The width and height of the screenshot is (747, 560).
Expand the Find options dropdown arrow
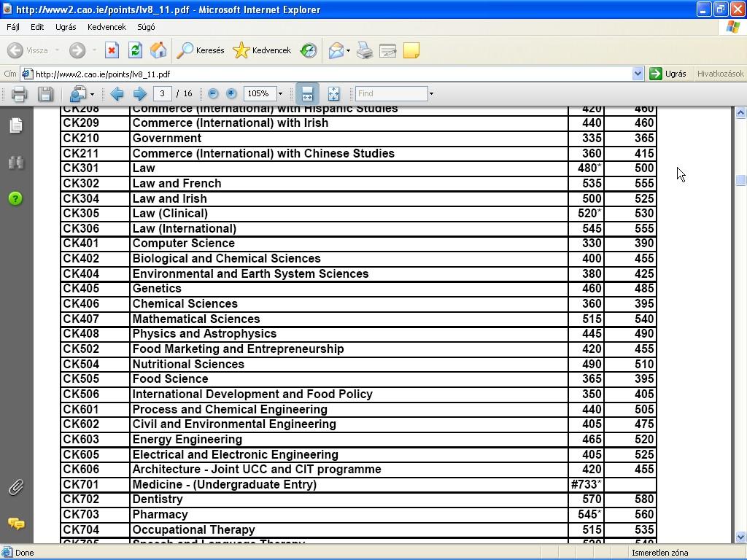[x=431, y=94]
